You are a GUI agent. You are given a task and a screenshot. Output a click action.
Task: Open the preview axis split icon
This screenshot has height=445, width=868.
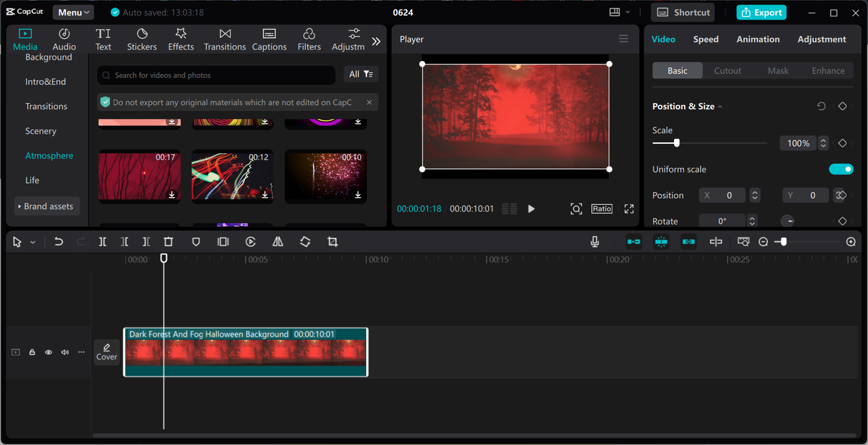pyautogui.click(x=715, y=241)
